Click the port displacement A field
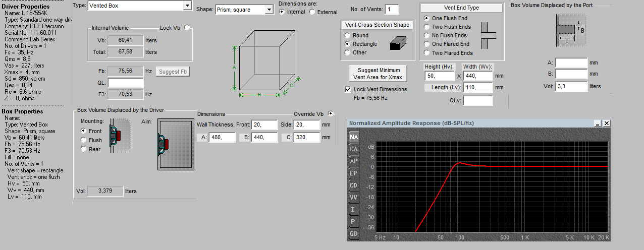Screen dimensions: 644x250 [571, 63]
